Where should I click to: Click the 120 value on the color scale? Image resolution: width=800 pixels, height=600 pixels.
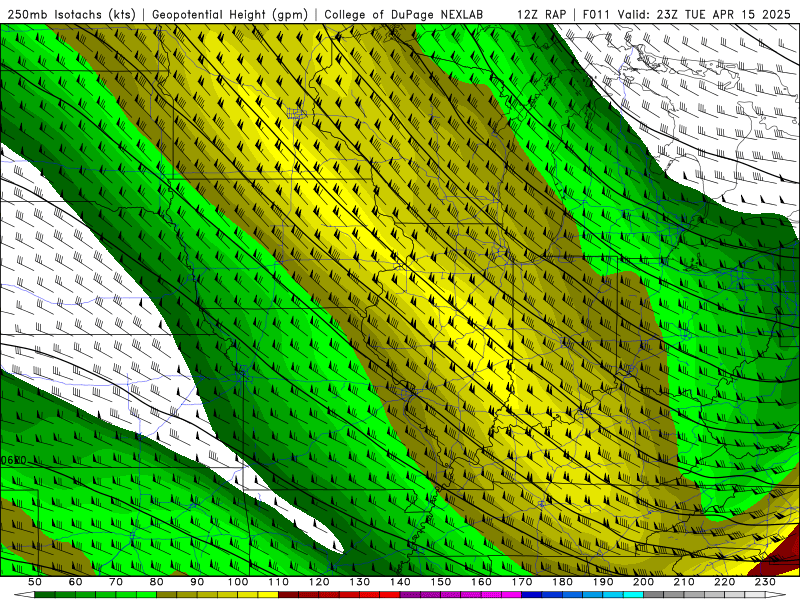click(x=319, y=582)
